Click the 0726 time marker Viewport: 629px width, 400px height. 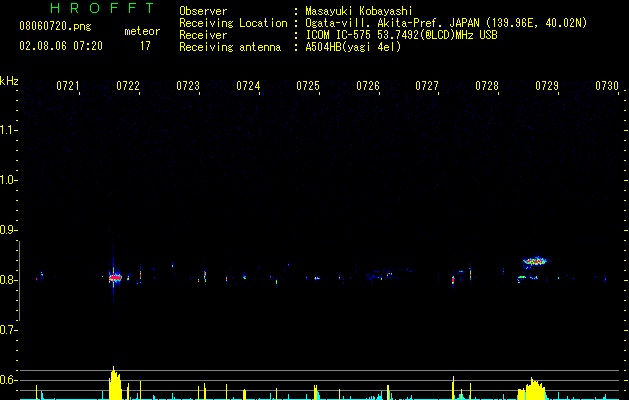368,86
